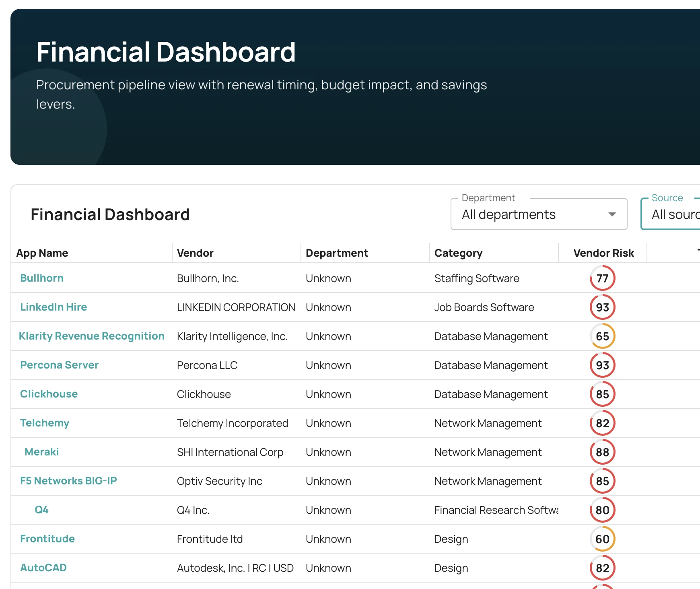Screen dimensions: 700x589
Task: Open the Frontitude app link
Action: coord(47,539)
